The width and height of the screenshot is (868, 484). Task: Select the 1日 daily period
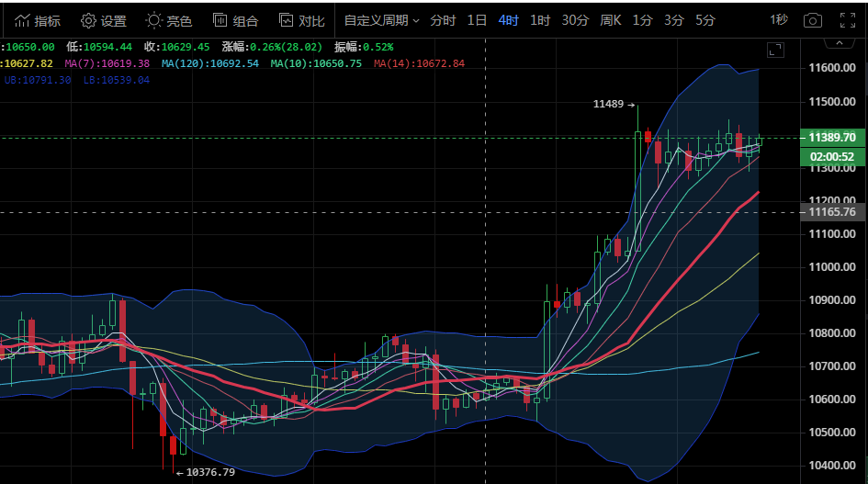point(477,20)
